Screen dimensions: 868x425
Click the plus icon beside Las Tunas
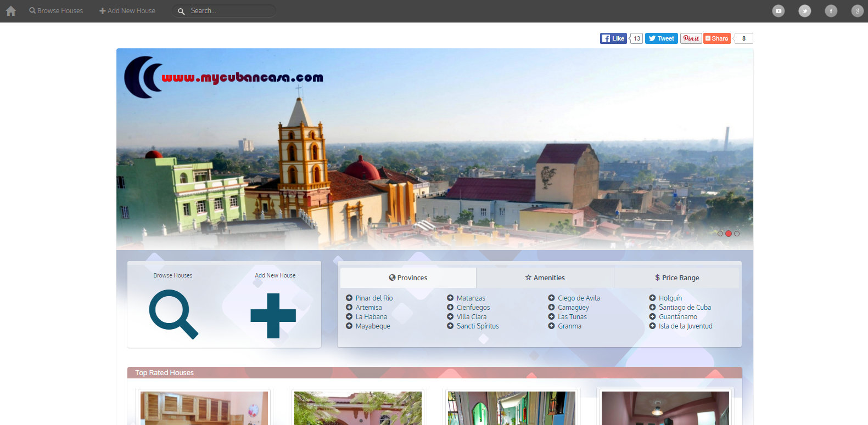[x=551, y=317]
